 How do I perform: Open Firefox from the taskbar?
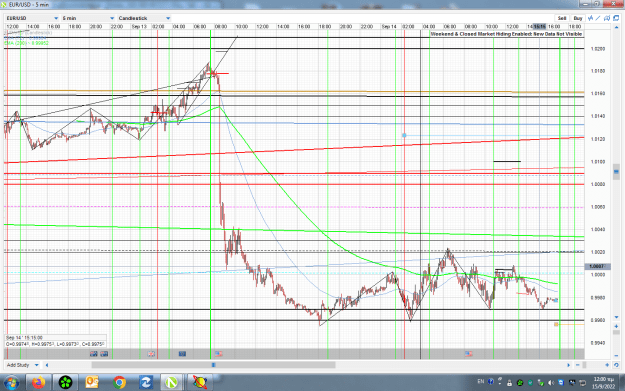[x=39, y=383]
